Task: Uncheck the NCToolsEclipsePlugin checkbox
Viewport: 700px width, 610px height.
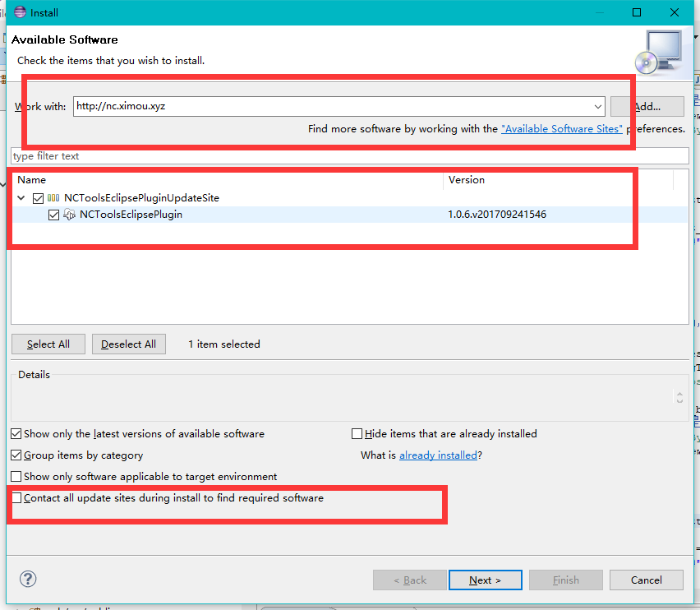Action: click(53, 215)
